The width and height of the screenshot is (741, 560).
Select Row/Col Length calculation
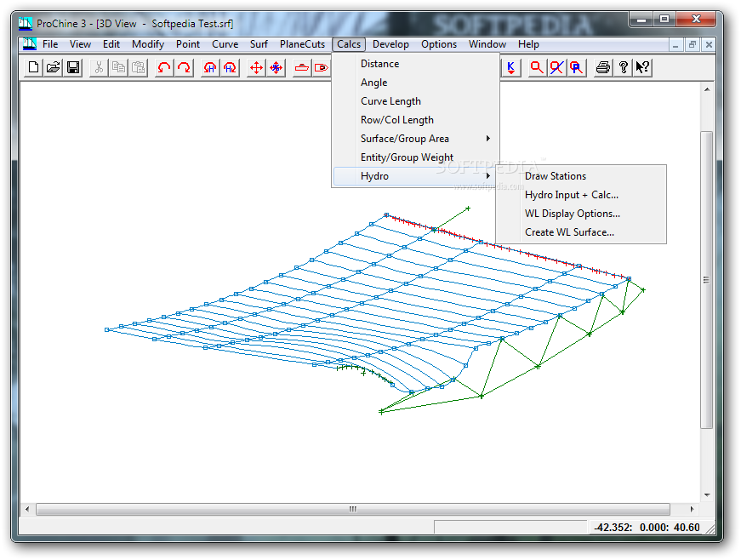(x=416, y=120)
